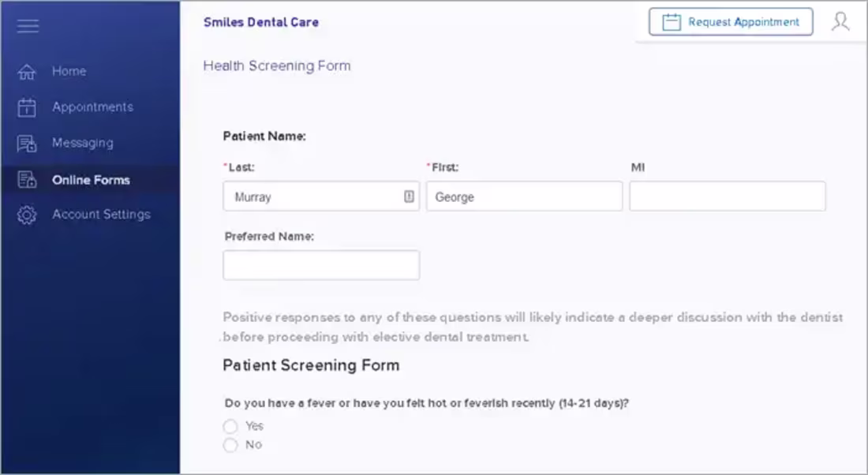Viewport: 868px width, 475px height.
Task: Click the Online Forms document icon
Action: pyautogui.click(x=28, y=179)
